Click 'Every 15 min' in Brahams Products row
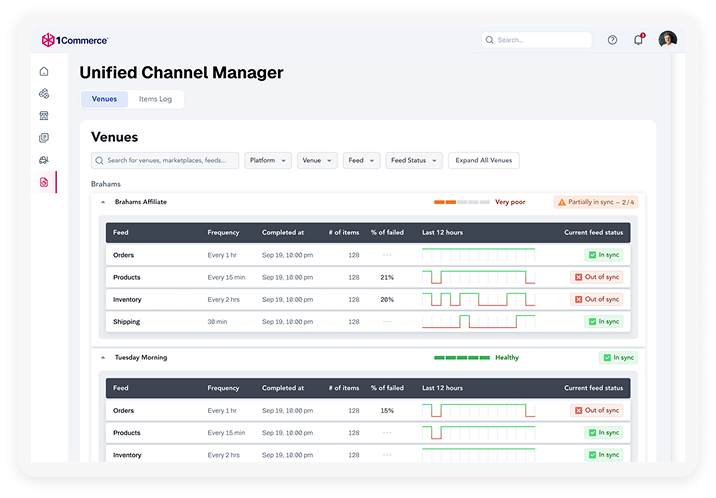Screen dimensions: 716x498 [226, 278]
